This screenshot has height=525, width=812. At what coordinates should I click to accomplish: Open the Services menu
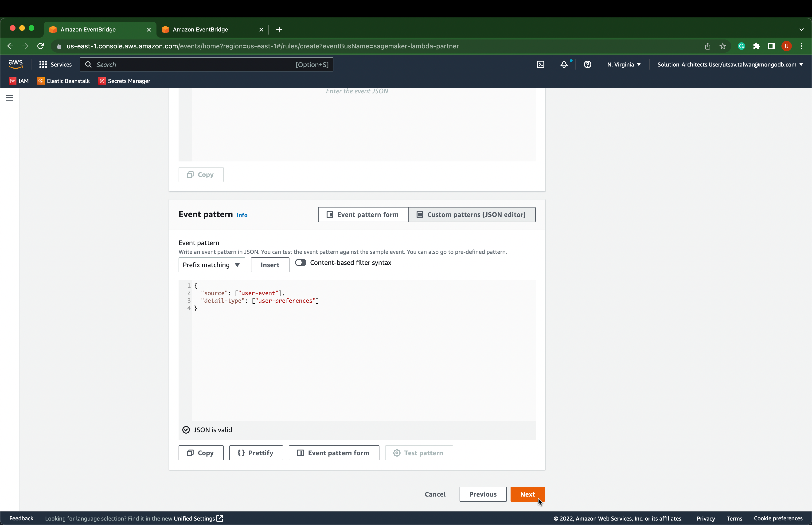tap(55, 64)
